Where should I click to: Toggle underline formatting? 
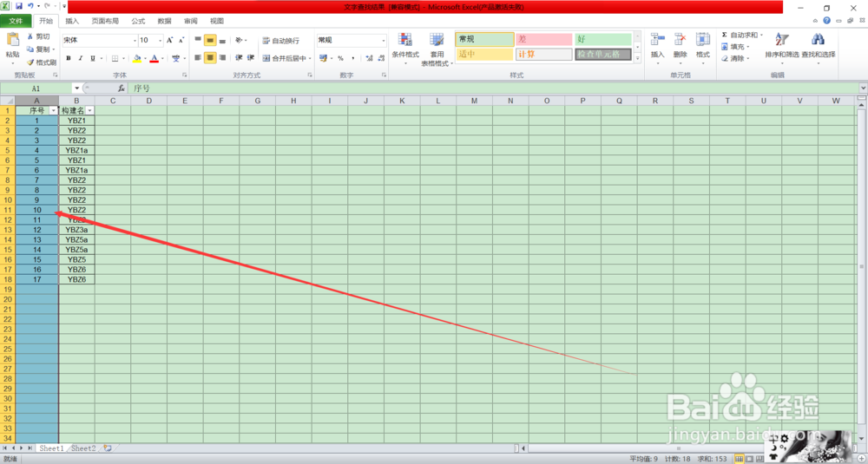[93, 58]
